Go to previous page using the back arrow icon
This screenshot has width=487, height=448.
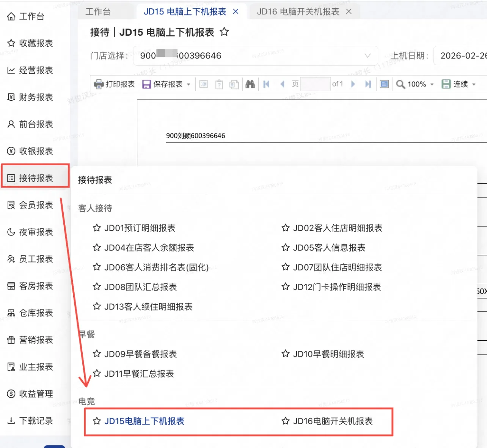tap(282, 84)
